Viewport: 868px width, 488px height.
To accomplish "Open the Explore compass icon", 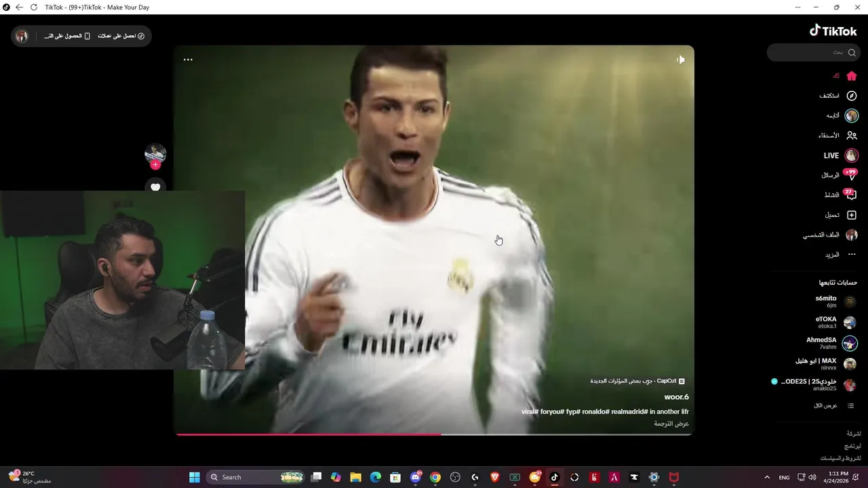I will (x=852, y=96).
